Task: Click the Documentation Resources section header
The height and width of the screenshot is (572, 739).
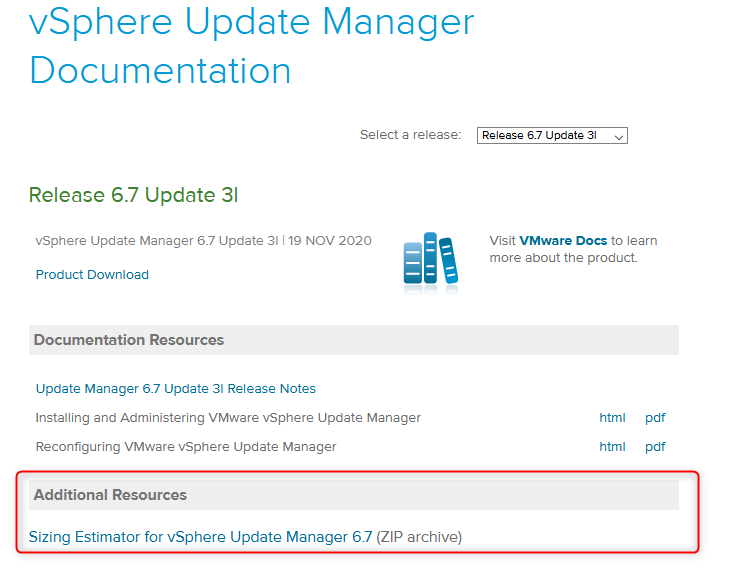Action: click(354, 340)
